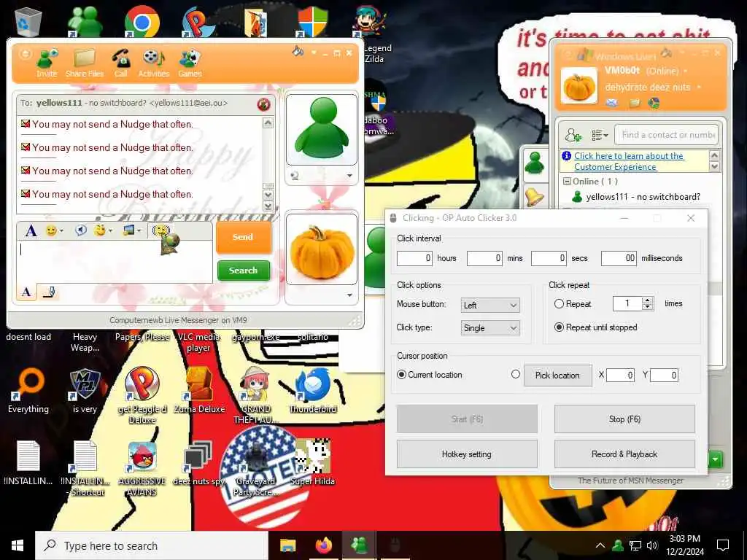747x560 pixels.
Task: Select Current location cursor position
Action: pyautogui.click(x=401, y=375)
